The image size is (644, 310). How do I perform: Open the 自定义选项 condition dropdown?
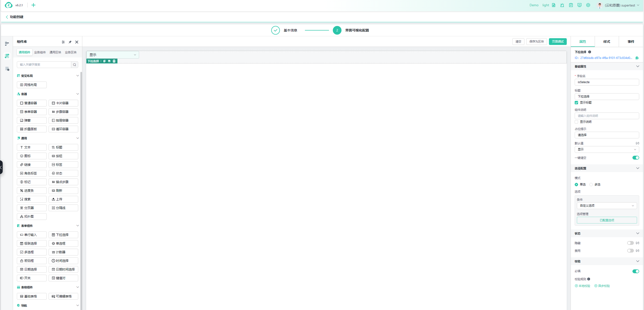point(606,206)
